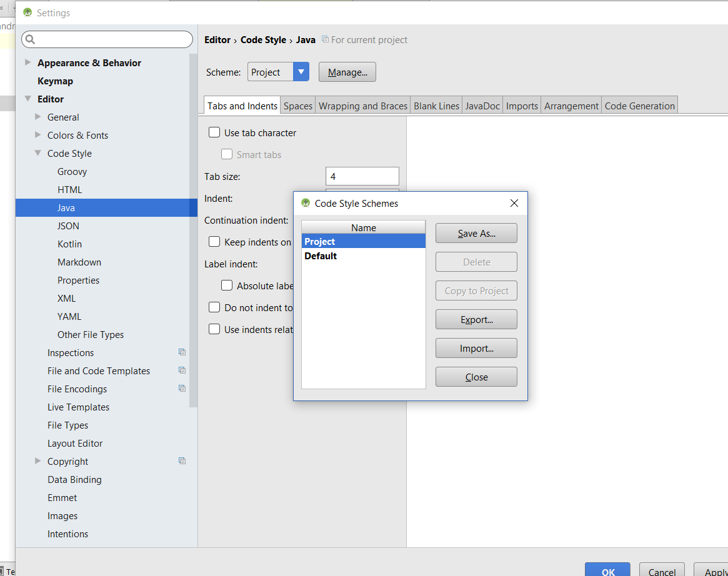
Task: Click the Close button in schemes dialog
Action: (x=476, y=377)
